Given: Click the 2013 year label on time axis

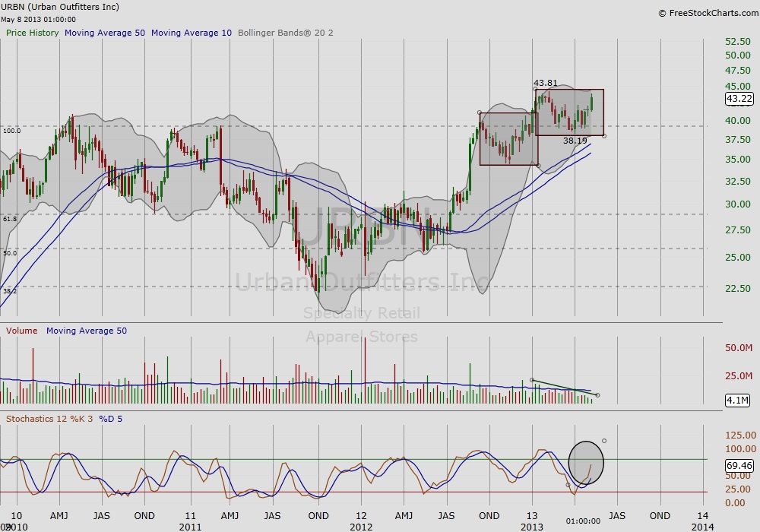Looking at the screenshot, I should [532, 527].
